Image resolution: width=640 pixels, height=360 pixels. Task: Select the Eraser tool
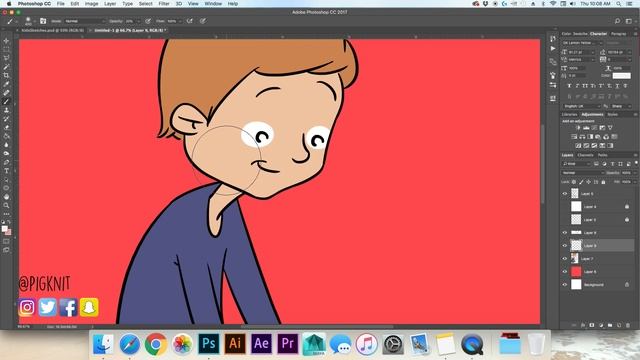point(6,127)
